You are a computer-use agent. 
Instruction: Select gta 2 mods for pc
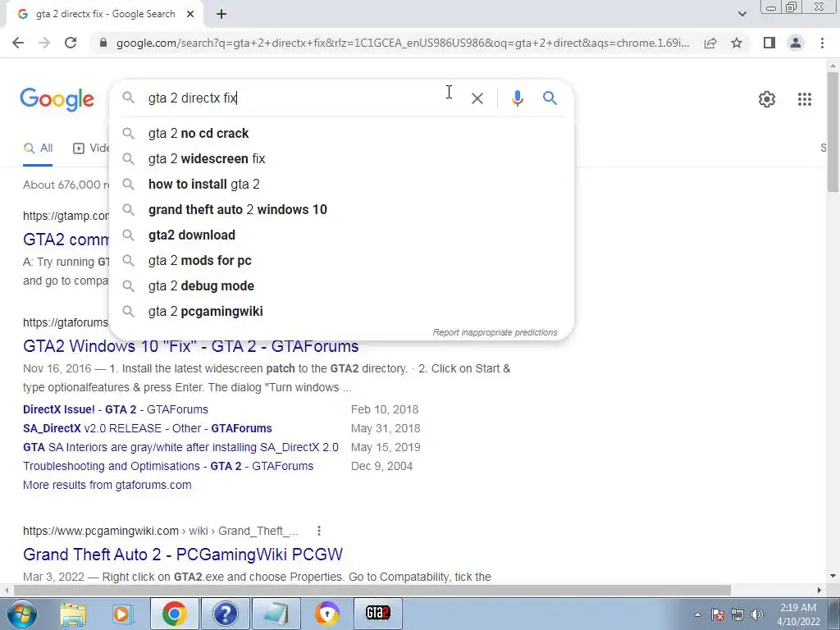point(341,260)
